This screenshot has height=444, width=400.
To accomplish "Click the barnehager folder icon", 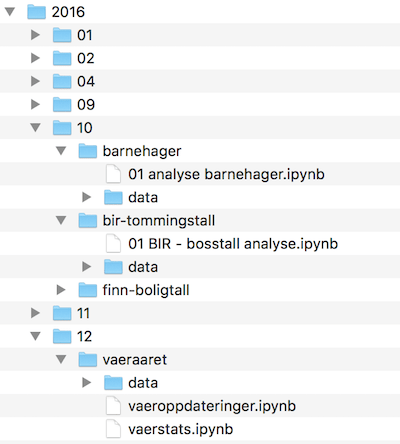I will point(88,151).
